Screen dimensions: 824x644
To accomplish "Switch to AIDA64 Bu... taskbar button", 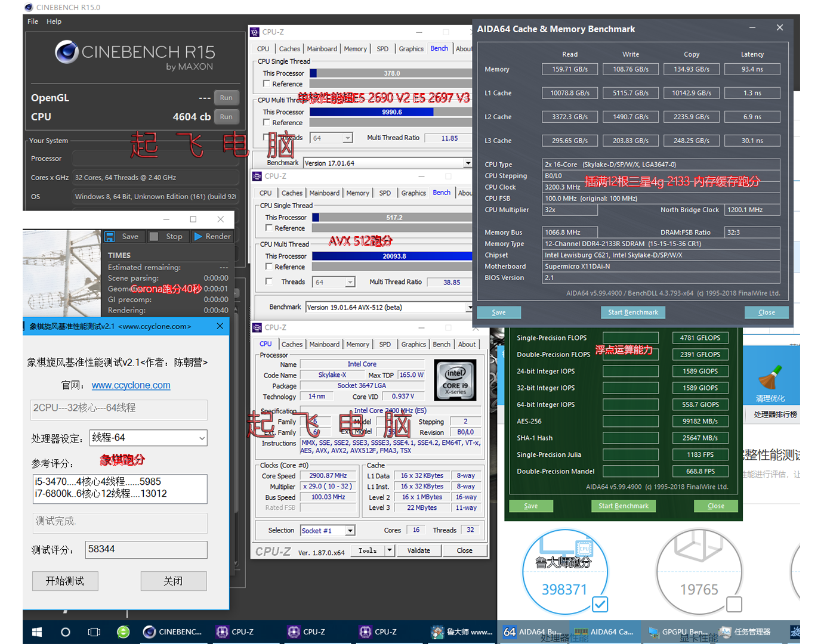I will (x=533, y=632).
